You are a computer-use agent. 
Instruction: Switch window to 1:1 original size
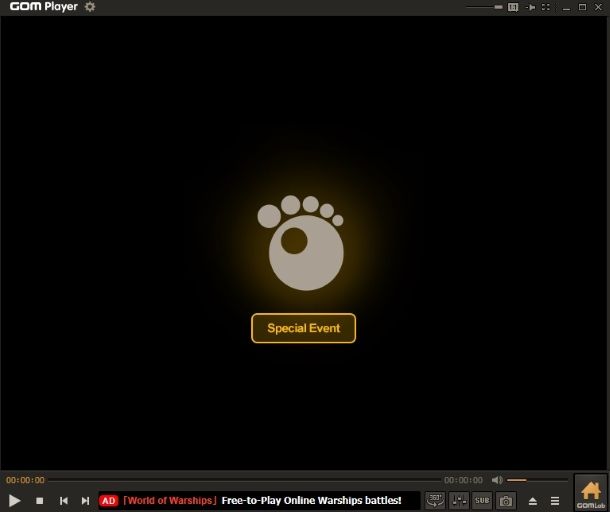coord(513,7)
